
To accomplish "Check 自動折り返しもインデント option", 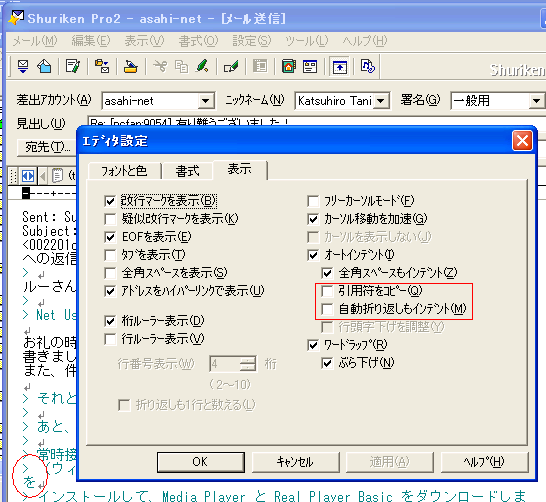I will click(x=327, y=309).
